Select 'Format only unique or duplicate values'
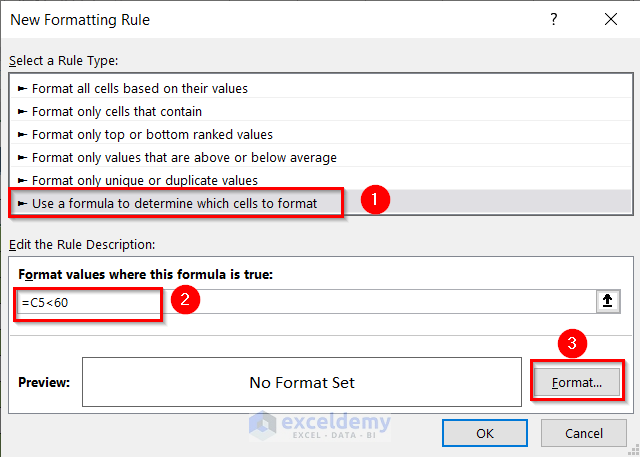 click(145, 180)
